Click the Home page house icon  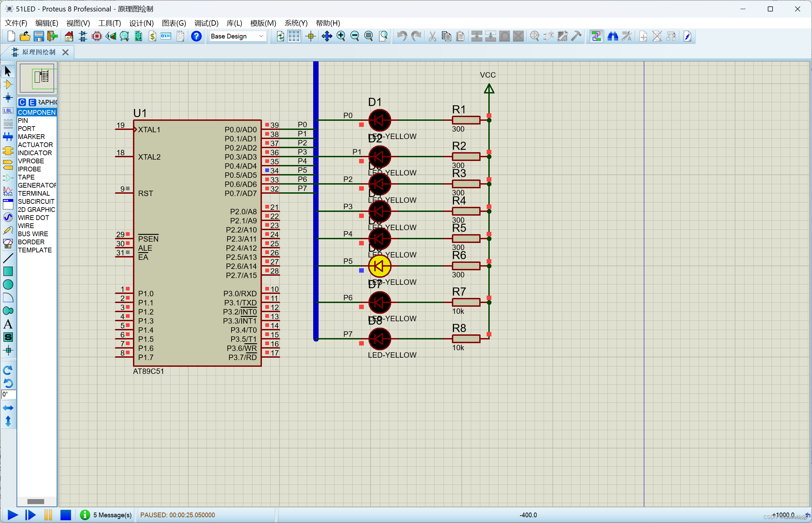point(69,36)
